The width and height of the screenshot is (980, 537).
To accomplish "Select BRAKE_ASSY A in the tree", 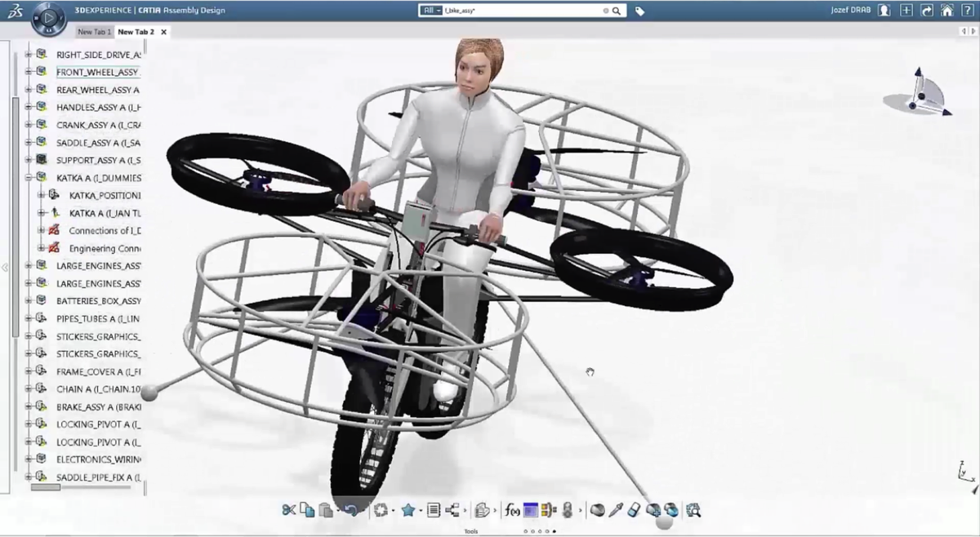I will tap(98, 406).
